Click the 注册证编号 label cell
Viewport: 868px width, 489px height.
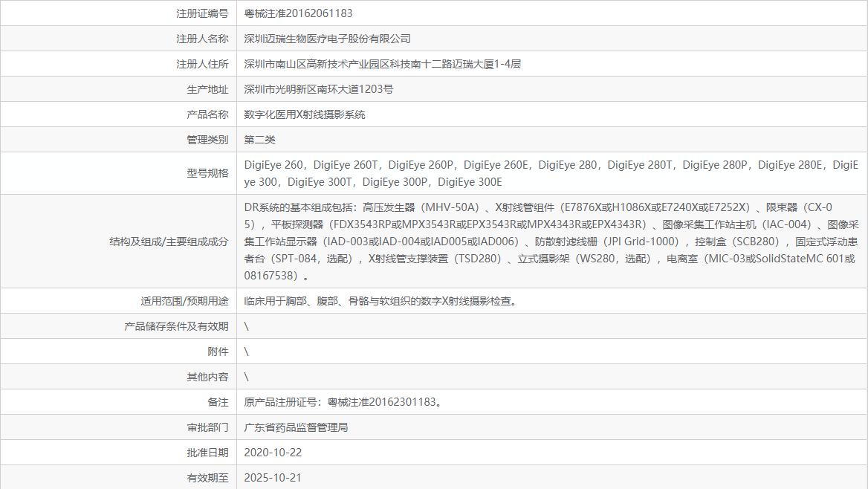[x=202, y=13]
